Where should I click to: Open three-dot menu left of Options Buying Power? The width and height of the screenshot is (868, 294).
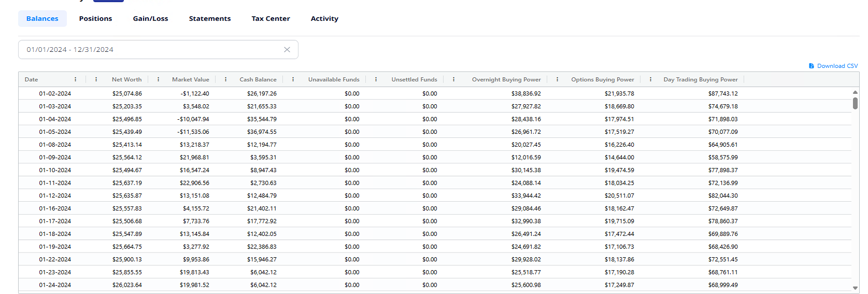558,79
